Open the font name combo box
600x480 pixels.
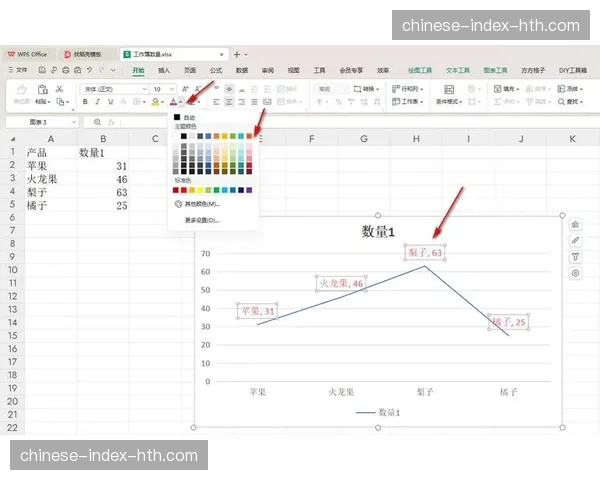click(112, 89)
